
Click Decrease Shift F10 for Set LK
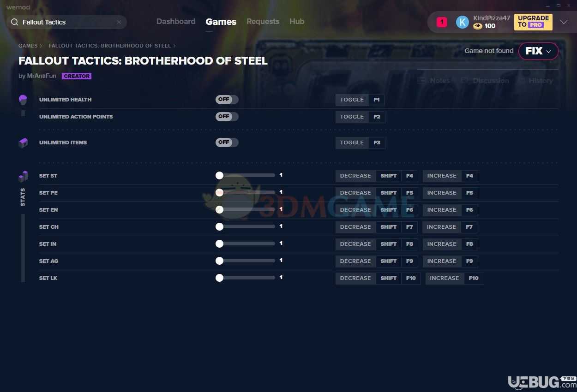[x=378, y=278]
